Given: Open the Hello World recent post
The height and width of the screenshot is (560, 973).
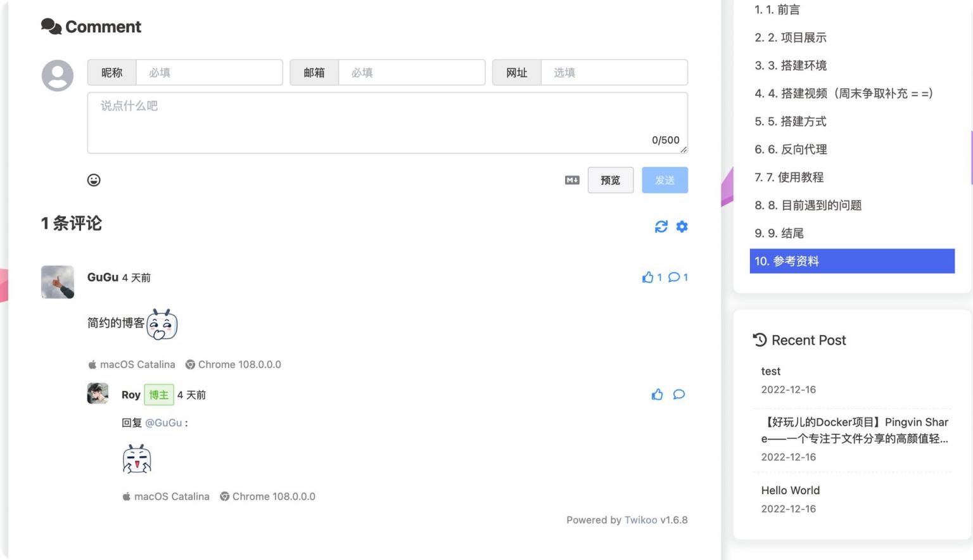Looking at the screenshot, I should 790,490.
